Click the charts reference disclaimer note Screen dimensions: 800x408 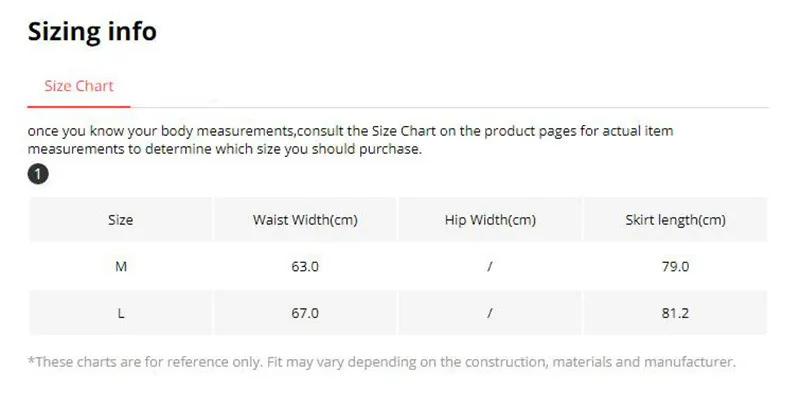(381, 362)
